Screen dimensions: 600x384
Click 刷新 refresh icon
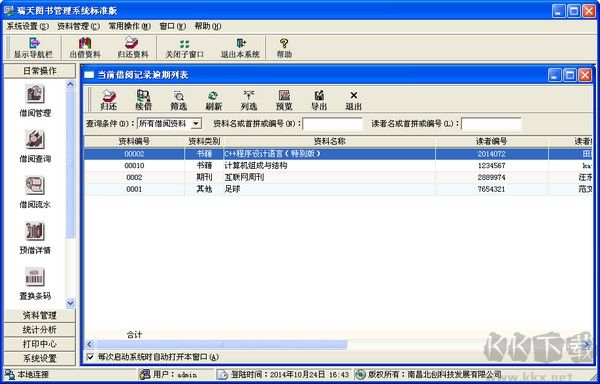tap(214, 100)
